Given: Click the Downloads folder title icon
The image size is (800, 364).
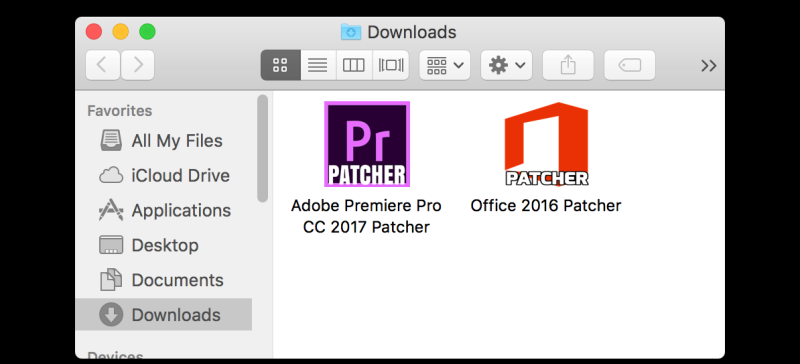Looking at the screenshot, I should (x=351, y=32).
